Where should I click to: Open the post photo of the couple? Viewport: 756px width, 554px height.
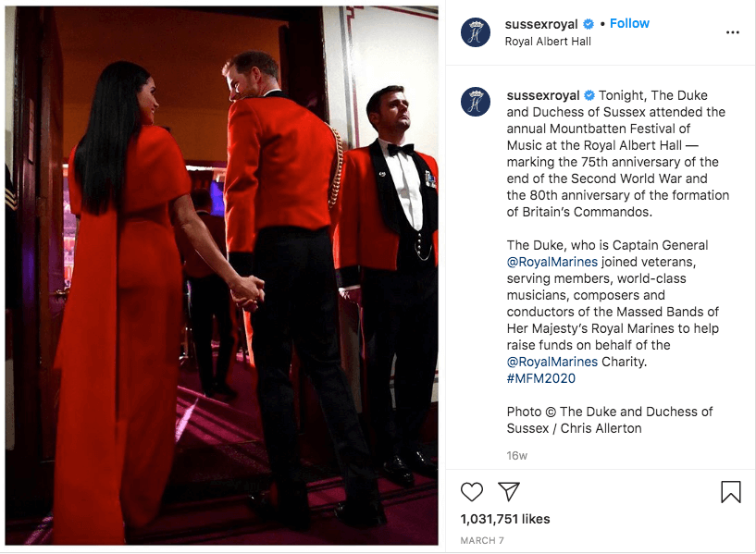(x=222, y=276)
